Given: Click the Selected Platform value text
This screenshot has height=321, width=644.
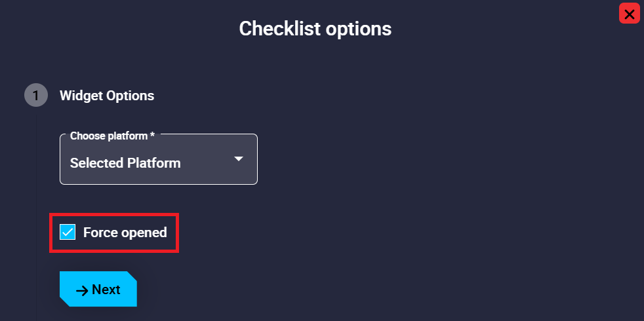Looking at the screenshot, I should click(125, 162).
